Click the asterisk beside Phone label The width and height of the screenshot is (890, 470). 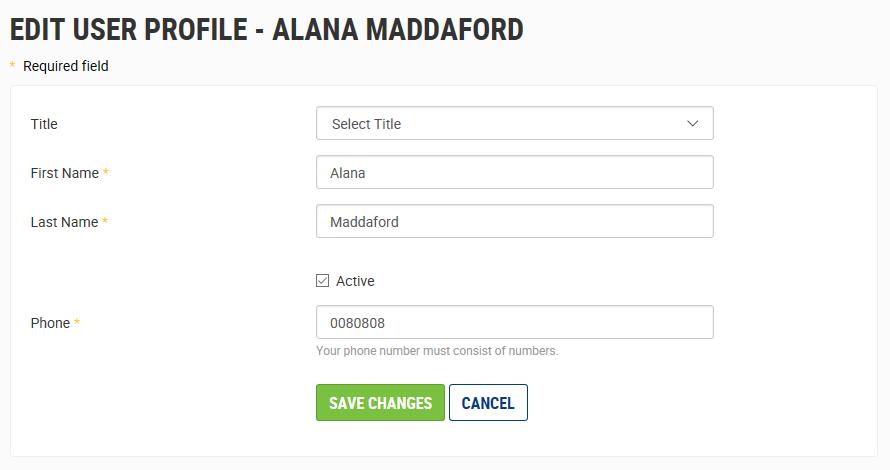pos(77,323)
